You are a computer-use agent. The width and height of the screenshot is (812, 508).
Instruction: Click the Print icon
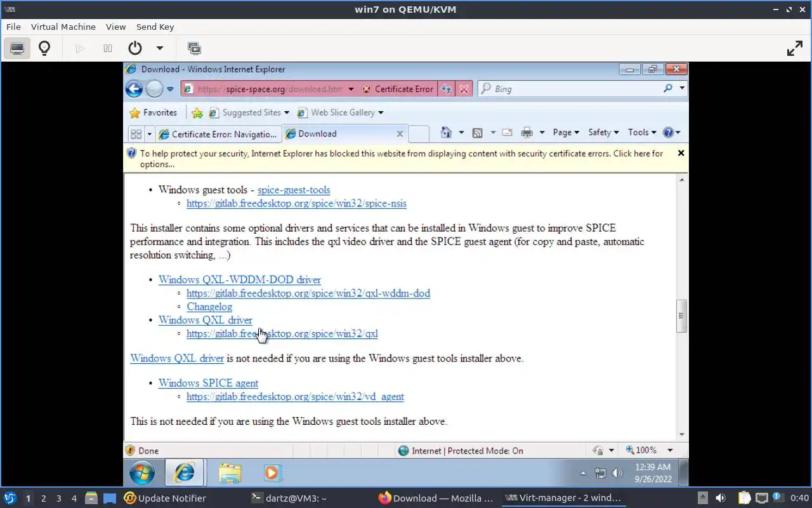(x=527, y=133)
